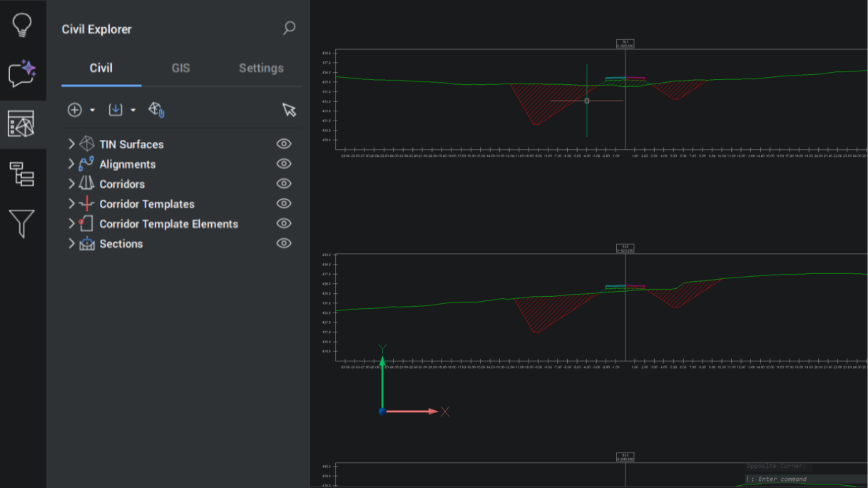868x488 pixels.
Task: Expand the TIN Surfaces node
Action: (71, 144)
